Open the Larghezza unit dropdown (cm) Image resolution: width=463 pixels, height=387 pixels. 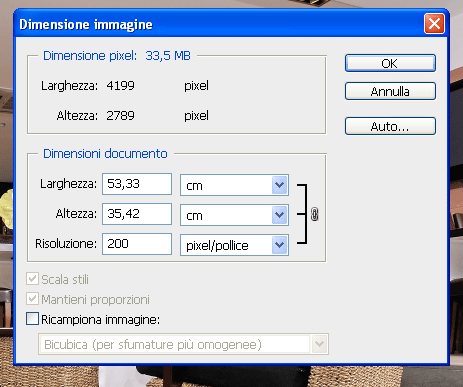point(234,185)
